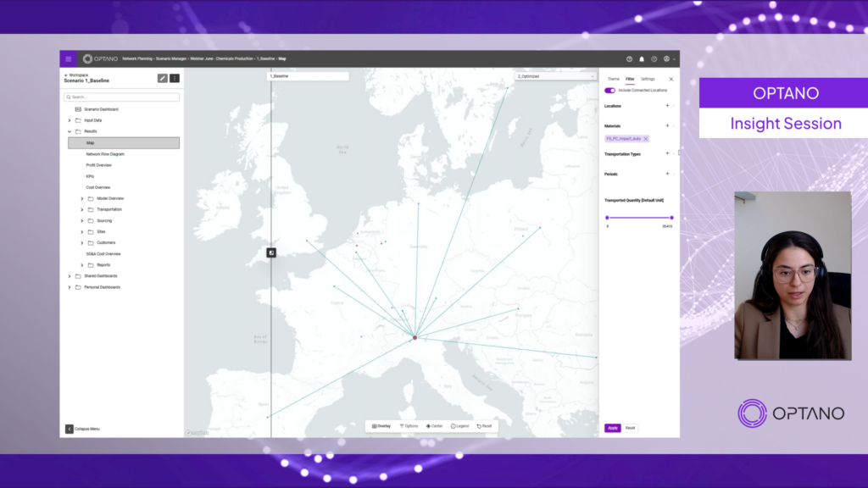Open Scenario Dashboard

101,109
